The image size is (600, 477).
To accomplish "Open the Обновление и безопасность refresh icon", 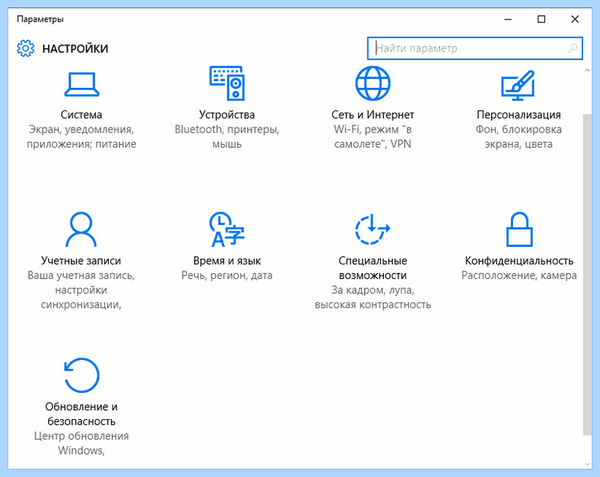I will (x=82, y=375).
